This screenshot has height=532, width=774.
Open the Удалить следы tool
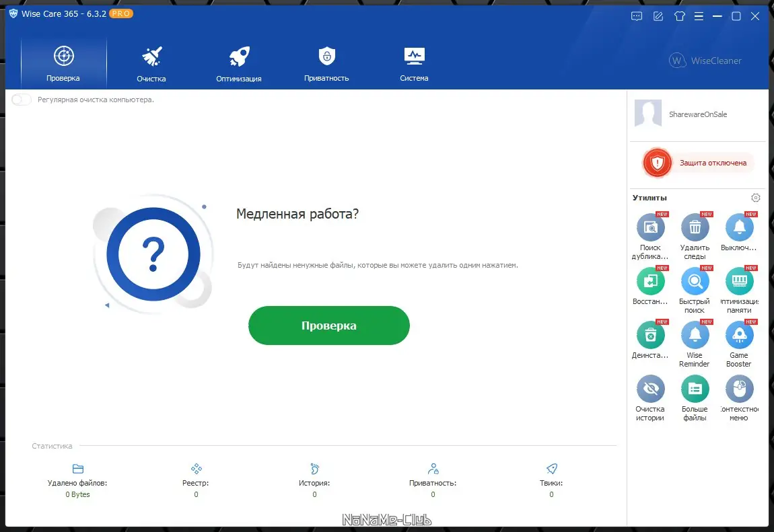pyautogui.click(x=695, y=228)
